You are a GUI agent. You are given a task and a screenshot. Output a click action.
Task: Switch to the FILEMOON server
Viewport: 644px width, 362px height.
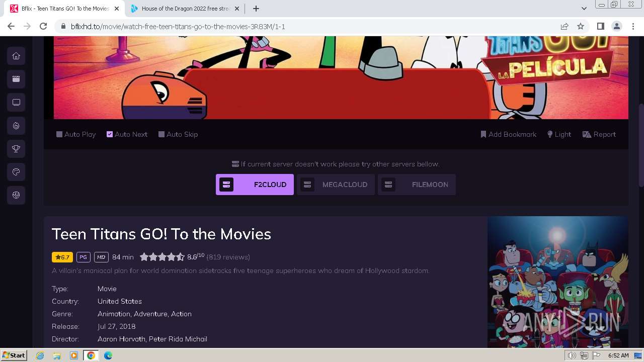(x=417, y=185)
